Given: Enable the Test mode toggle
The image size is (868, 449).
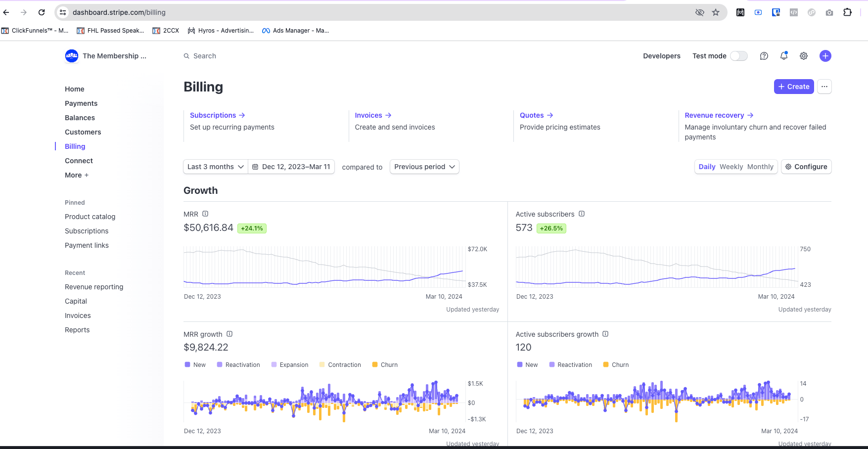Looking at the screenshot, I should point(738,56).
